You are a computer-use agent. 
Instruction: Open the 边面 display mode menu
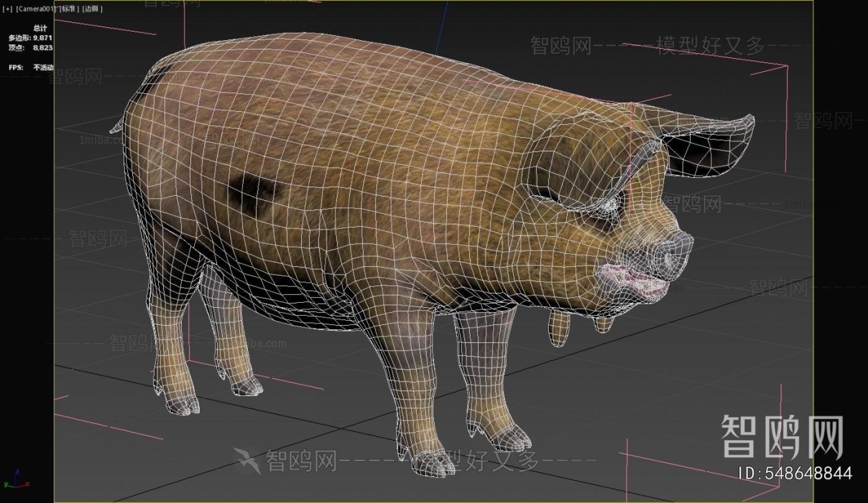(92, 9)
